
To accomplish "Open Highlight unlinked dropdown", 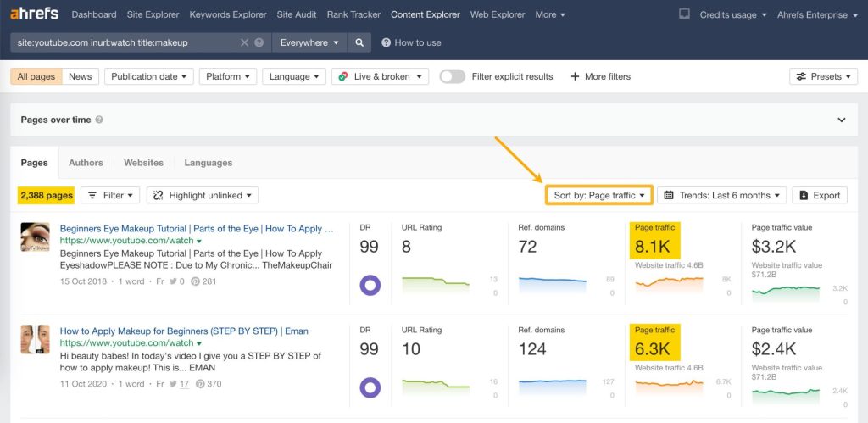I will pos(203,195).
